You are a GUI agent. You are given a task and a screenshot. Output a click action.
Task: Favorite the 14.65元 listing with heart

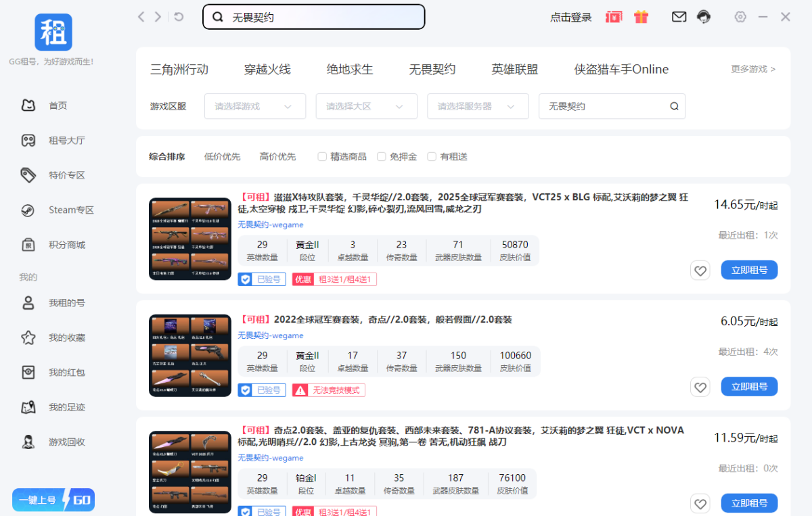point(700,271)
